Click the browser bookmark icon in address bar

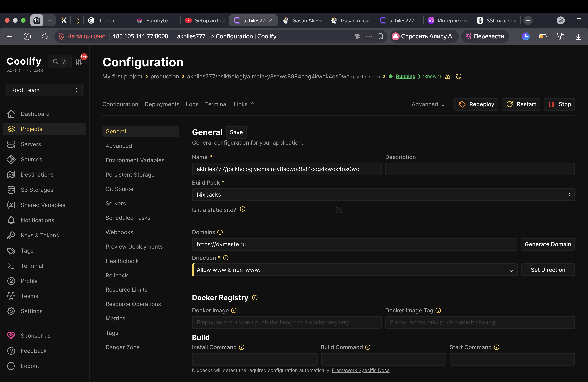pos(380,36)
